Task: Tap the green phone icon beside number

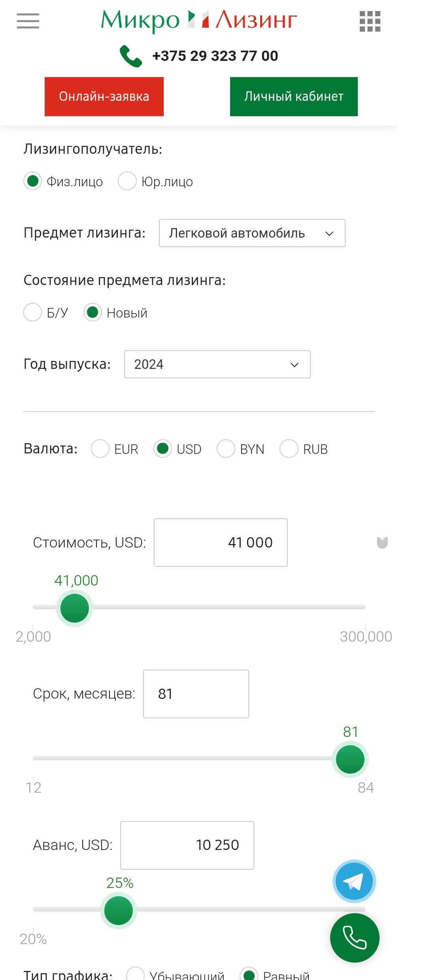Action: 131,56
